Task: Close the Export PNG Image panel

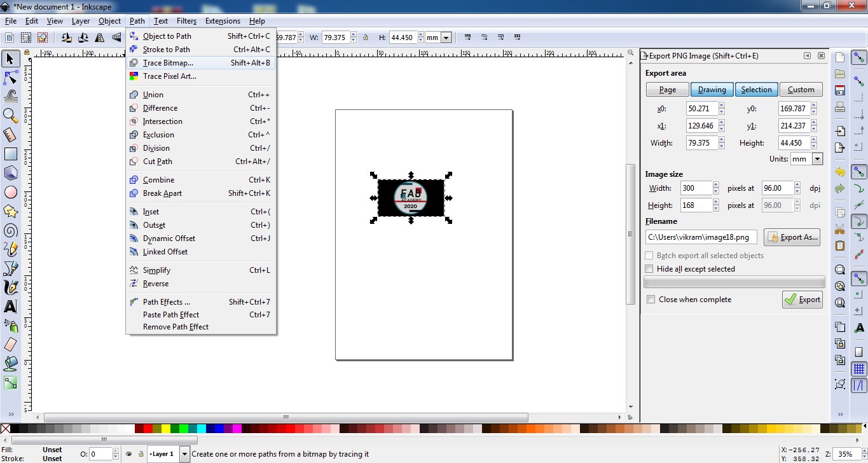Action: pyautogui.click(x=821, y=56)
